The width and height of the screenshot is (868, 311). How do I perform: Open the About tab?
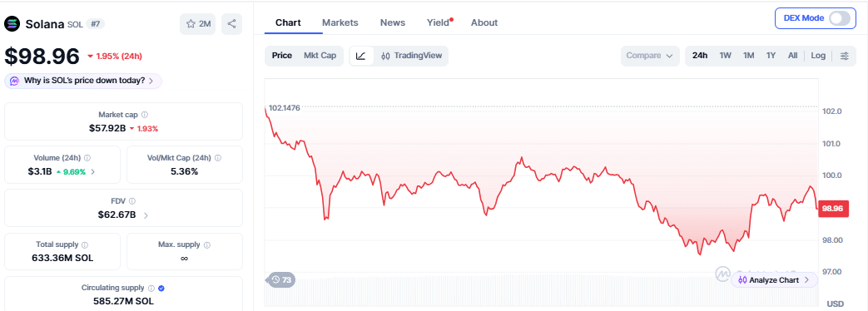click(x=484, y=22)
